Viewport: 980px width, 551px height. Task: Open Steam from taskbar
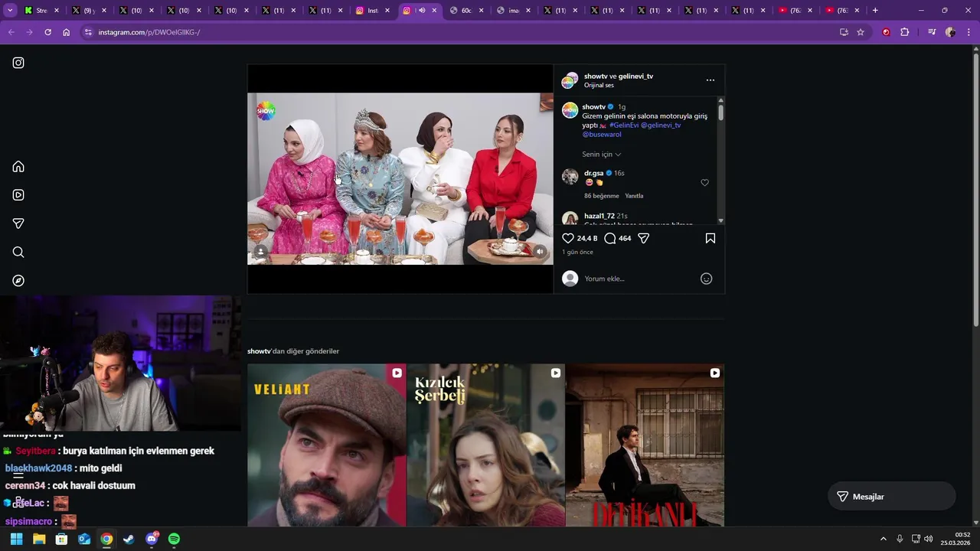(x=129, y=540)
